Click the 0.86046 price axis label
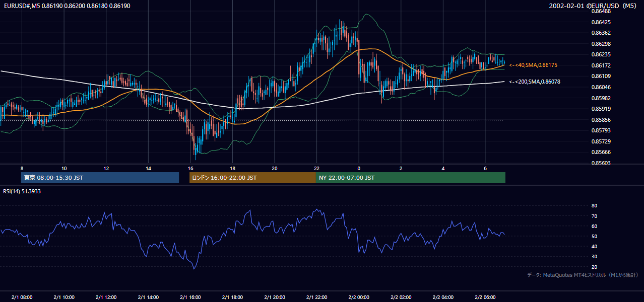 (x=601, y=87)
